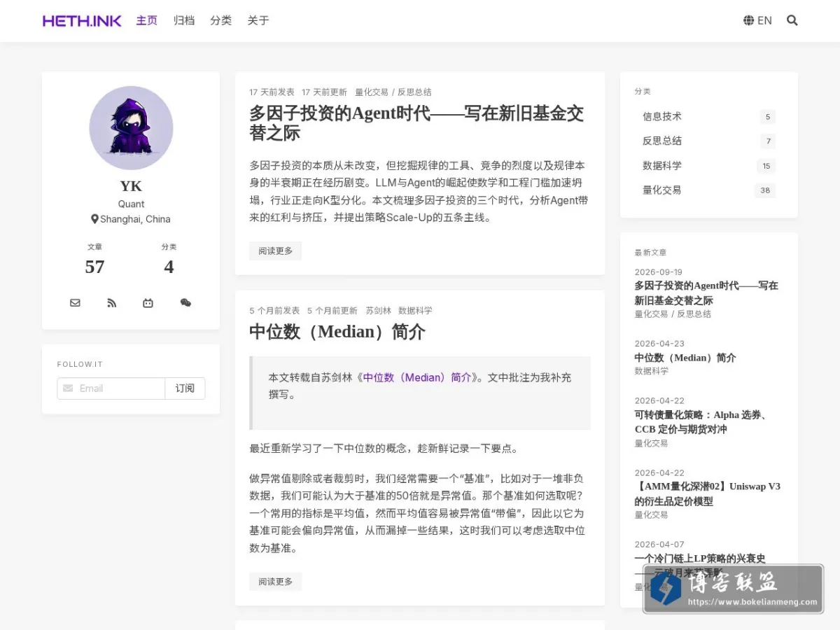This screenshot has height=630, width=840.
Task: Open the 归档 navigation tab
Action: point(184,21)
